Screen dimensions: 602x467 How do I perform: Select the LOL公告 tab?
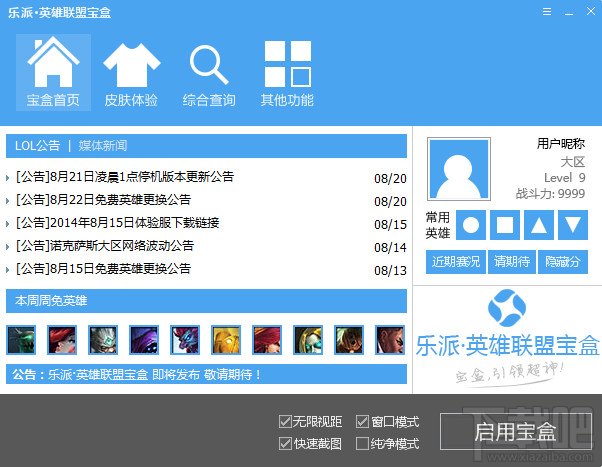38,146
